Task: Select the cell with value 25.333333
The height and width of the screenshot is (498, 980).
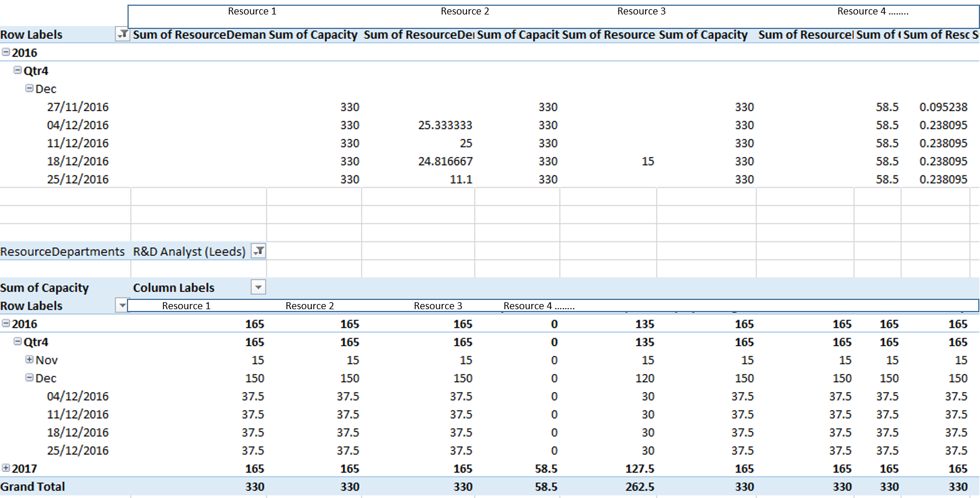Action: tap(445, 125)
